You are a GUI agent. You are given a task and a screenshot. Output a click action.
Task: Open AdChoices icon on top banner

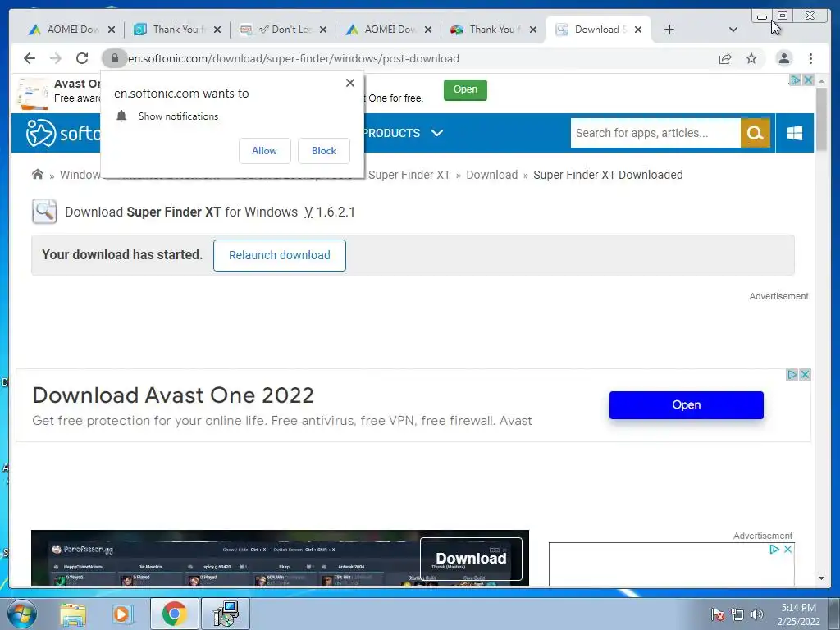796,80
